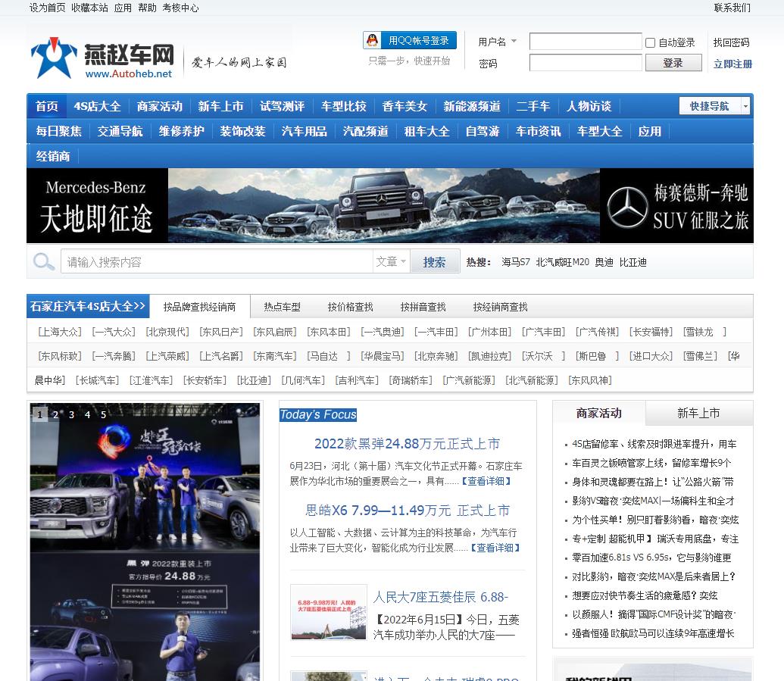Open news item 强者恒强 欧航欧马可
Viewport: 784px width, 681px height.
[653, 633]
